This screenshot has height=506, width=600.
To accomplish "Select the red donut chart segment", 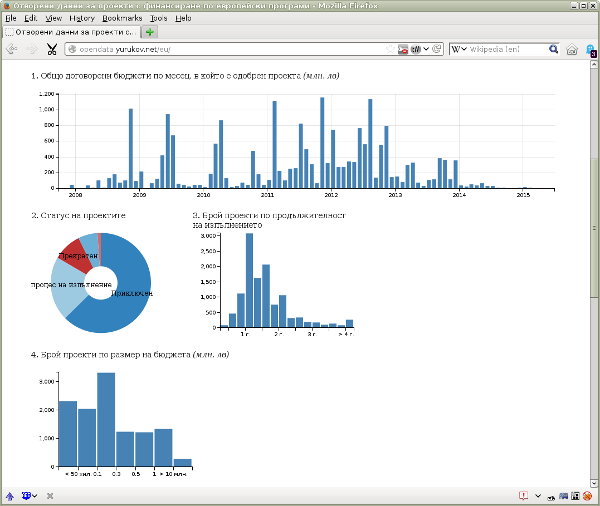I will (x=77, y=256).
